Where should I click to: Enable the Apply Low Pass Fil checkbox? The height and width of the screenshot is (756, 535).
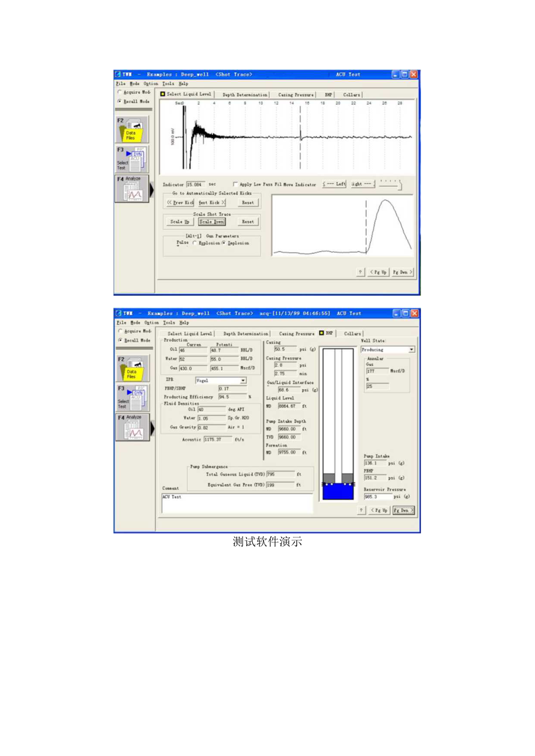236,184
